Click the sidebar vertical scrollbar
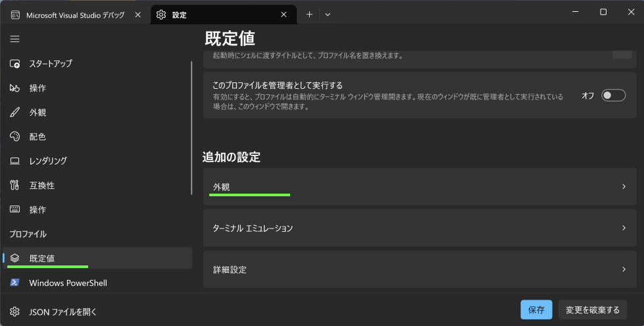The width and height of the screenshot is (644, 326). 191,128
